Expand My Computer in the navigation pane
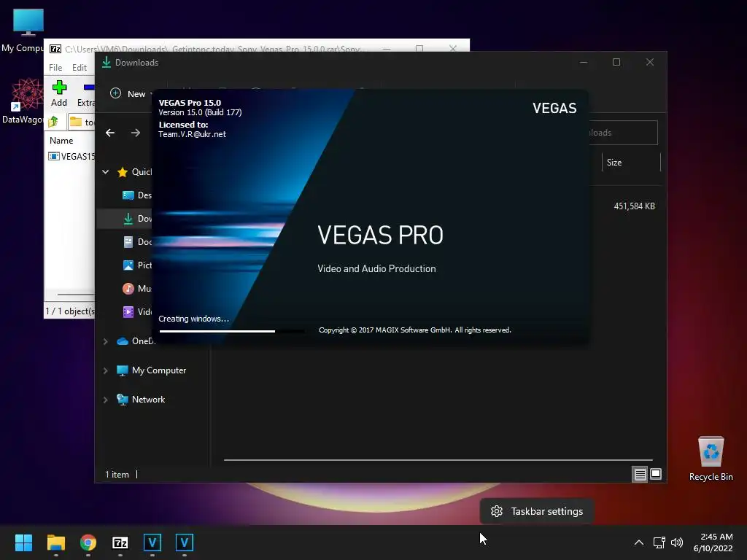 click(x=106, y=370)
